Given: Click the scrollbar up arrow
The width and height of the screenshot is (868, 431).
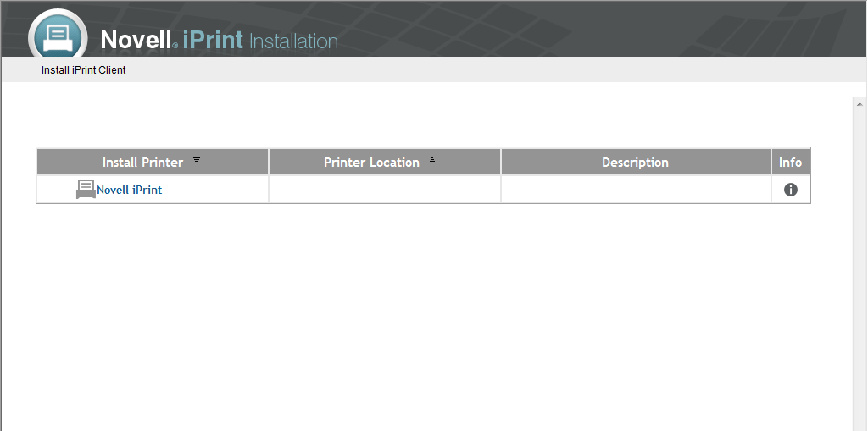Looking at the screenshot, I should point(860,103).
